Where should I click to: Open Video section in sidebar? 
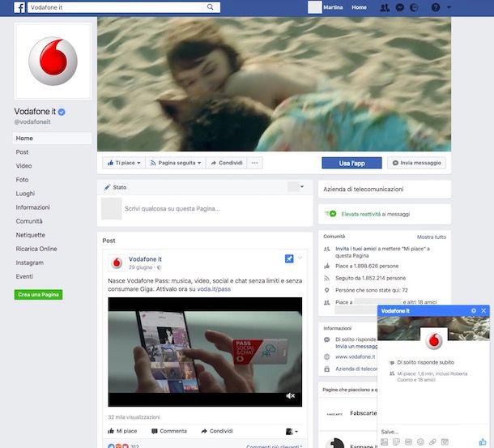pos(23,166)
